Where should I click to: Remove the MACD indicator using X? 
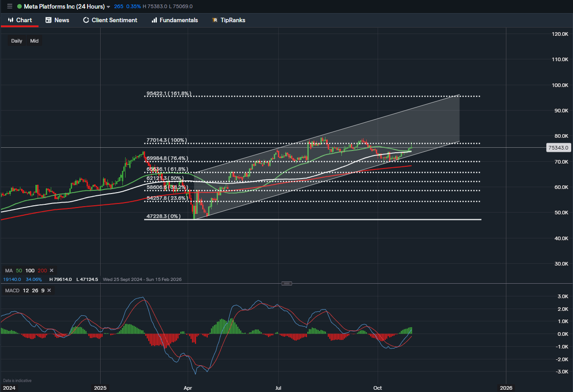click(49, 290)
